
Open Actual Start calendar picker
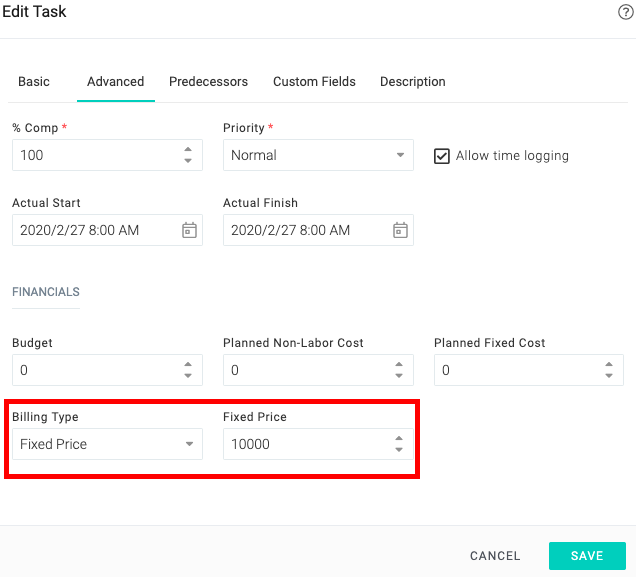(x=189, y=230)
